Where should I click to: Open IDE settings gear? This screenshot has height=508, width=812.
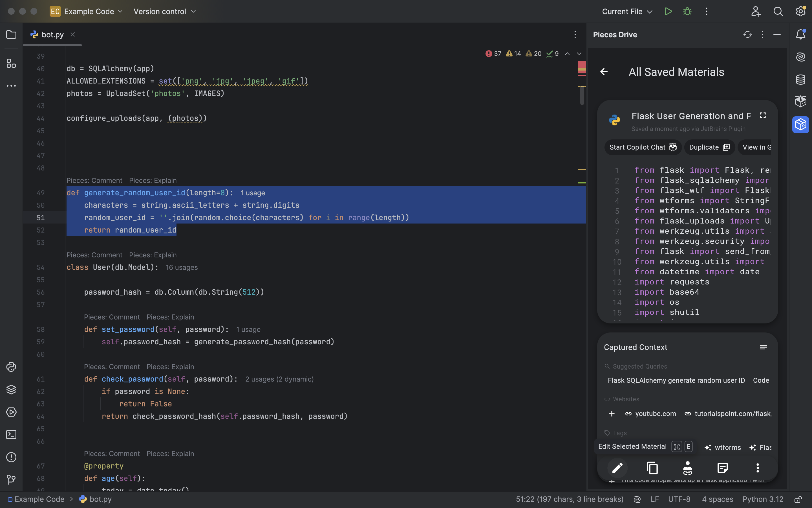(x=801, y=11)
